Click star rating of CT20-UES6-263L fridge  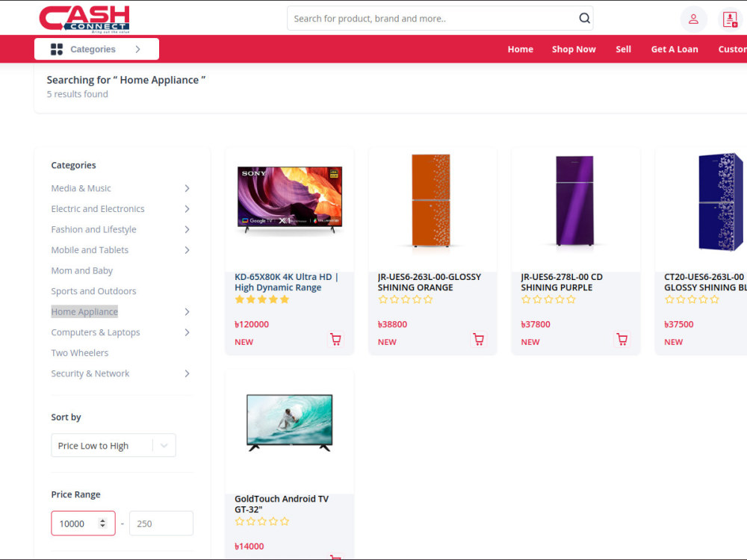click(x=692, y=299)
